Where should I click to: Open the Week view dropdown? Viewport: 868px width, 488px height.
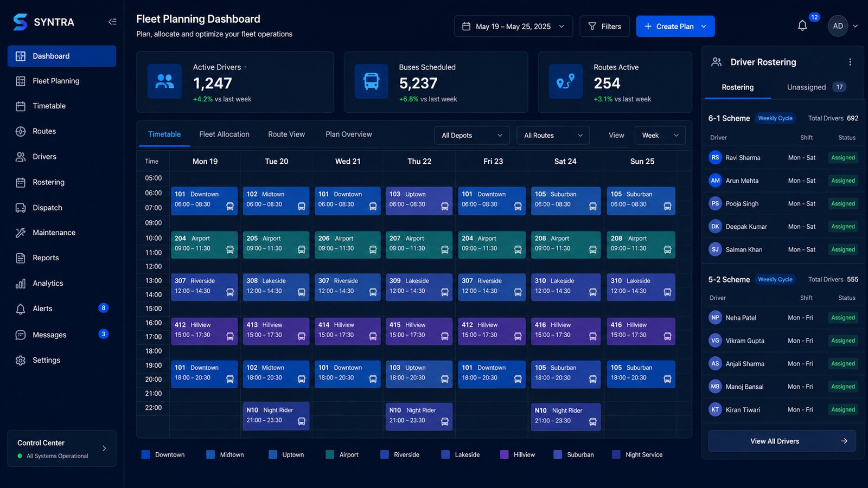point(660,135)
